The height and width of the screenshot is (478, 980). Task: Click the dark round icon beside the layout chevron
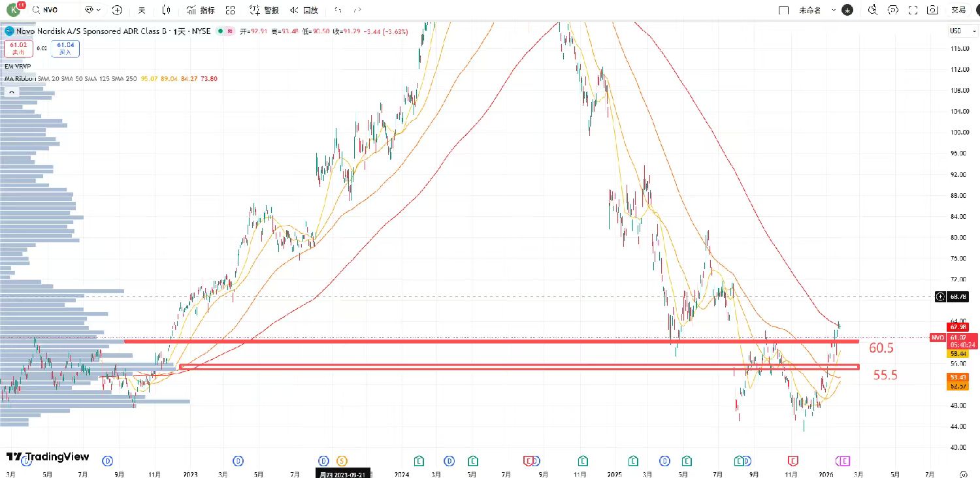[847, 10]
